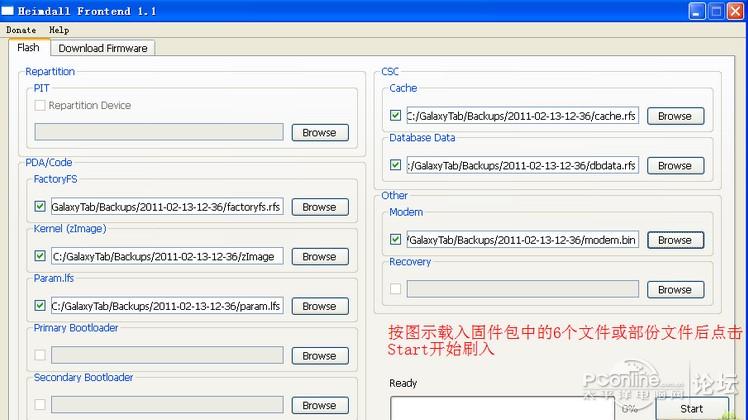Uncheck the Param.lfs checkbox

point(40,305)
